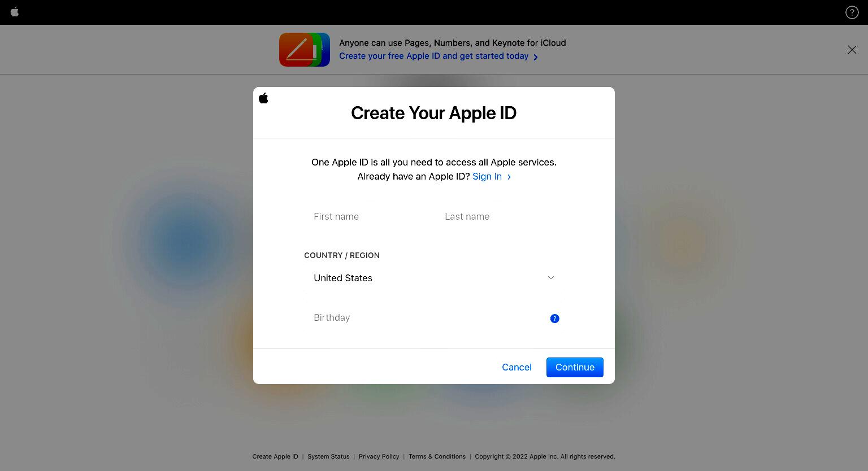
Task: Open Create Apple ID footer link
Action: 275,456
